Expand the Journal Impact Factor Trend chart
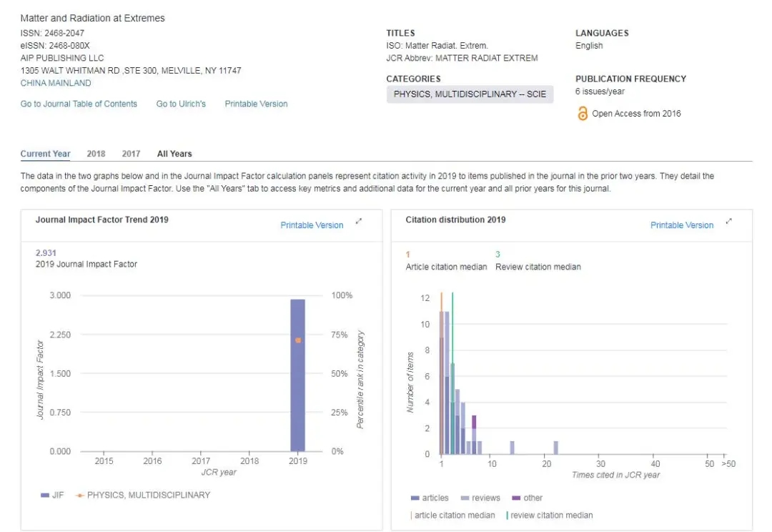Viewport: 772px width, 532px height. pos(359,222)
